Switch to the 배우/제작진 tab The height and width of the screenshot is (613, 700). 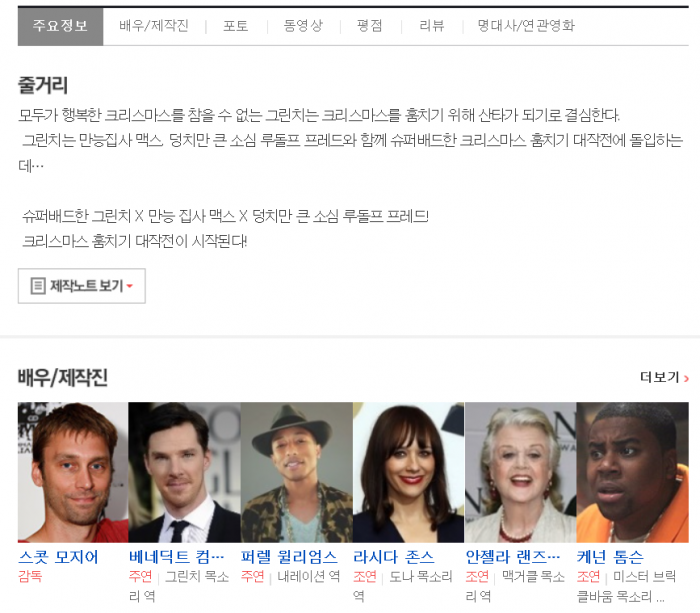153,26
